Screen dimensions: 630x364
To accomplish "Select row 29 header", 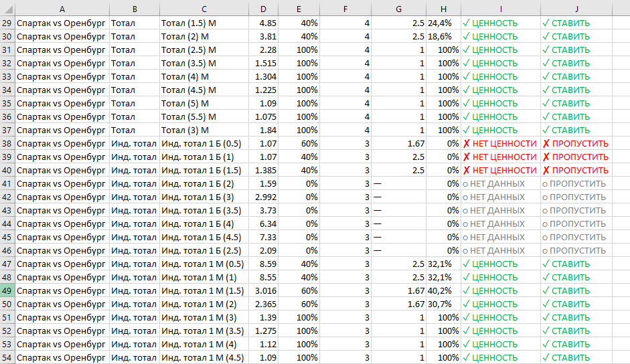I will click(x=7, y=23).
